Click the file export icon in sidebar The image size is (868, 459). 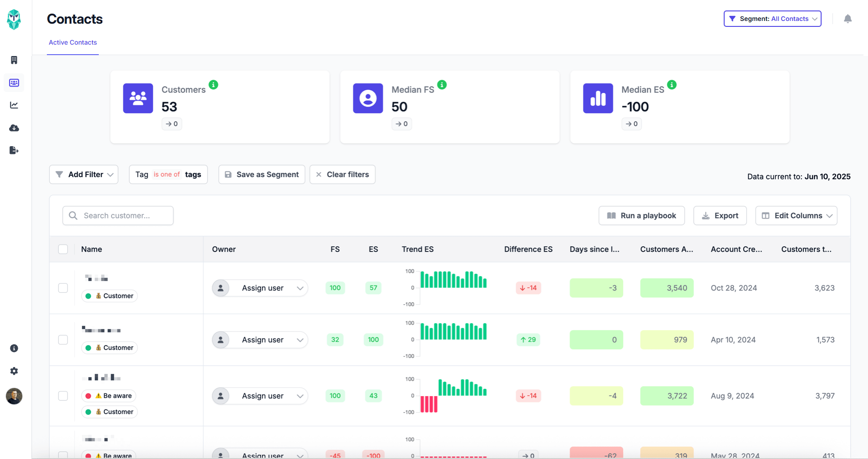[14, 150]
